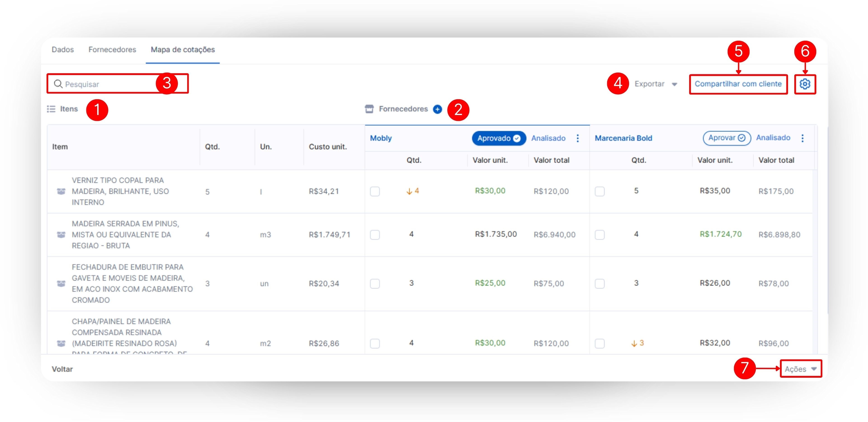This screenshot has height=422, width=868.
Task: Click Aprovar button for Marcenaria Bold
Action: click(726, 138)
